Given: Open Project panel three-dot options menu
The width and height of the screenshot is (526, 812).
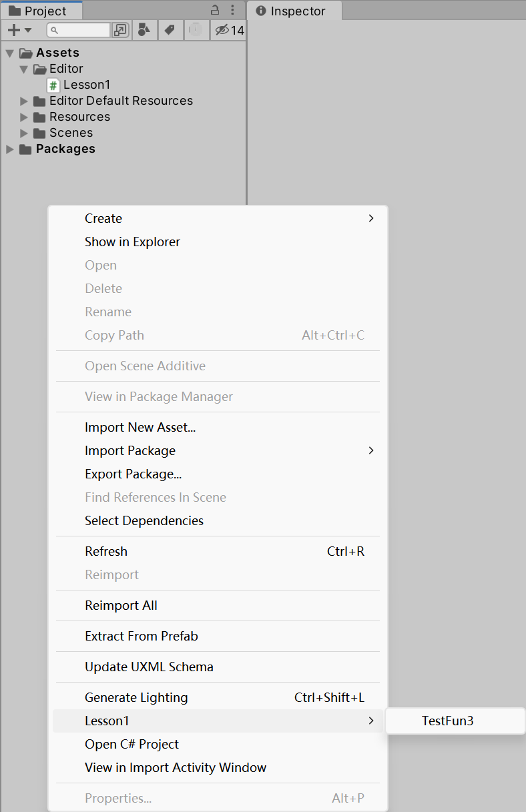Looking at the screenshot, I should pyautogui.click(x=232, y=10).
